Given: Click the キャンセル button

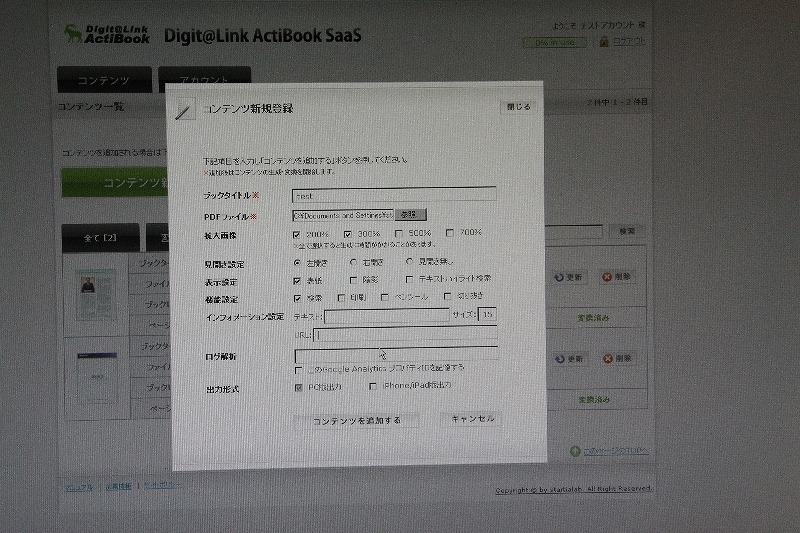Looking at the screenshot, I should tap(472, 419).
